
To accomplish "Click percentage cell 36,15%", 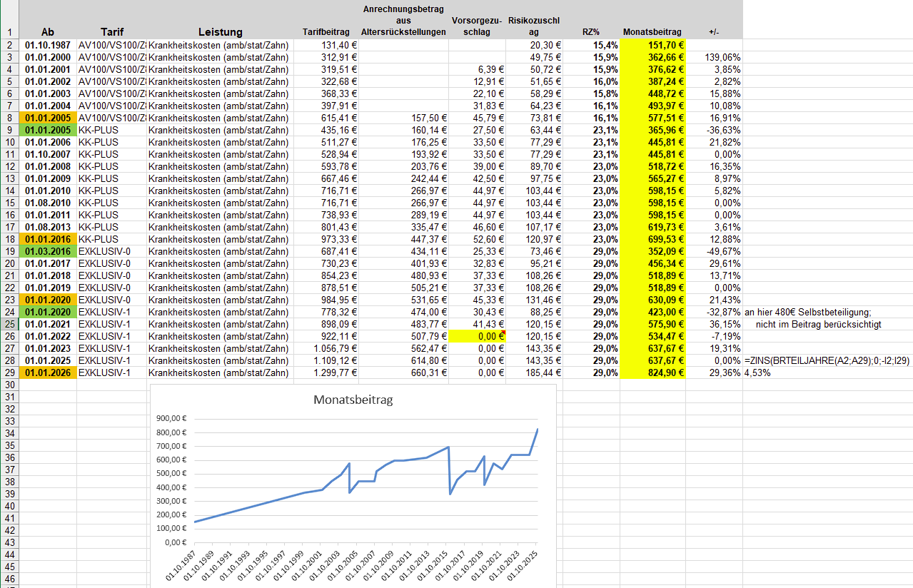I will [x=714, y=324].
